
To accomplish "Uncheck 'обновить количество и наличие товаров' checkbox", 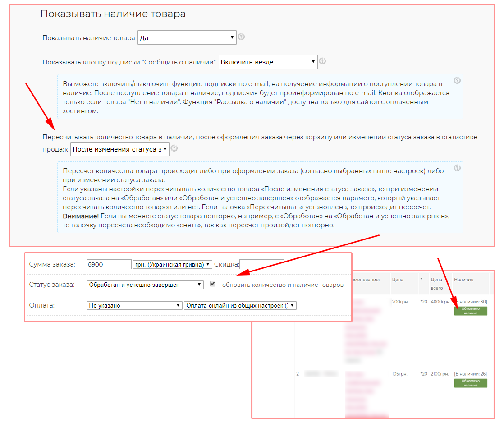I will click(213, 284).
